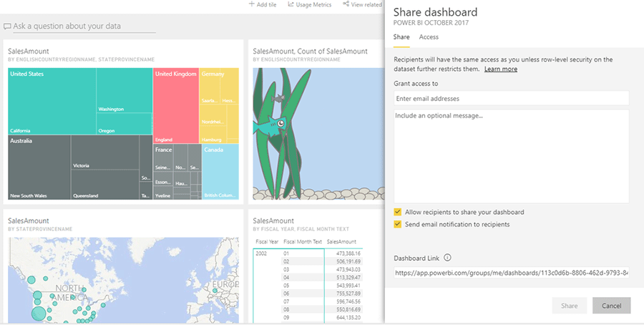The width and height of the screenshot is (644, 325).
Task: Focus the Enter email addresses field
Action: (512, 99)
